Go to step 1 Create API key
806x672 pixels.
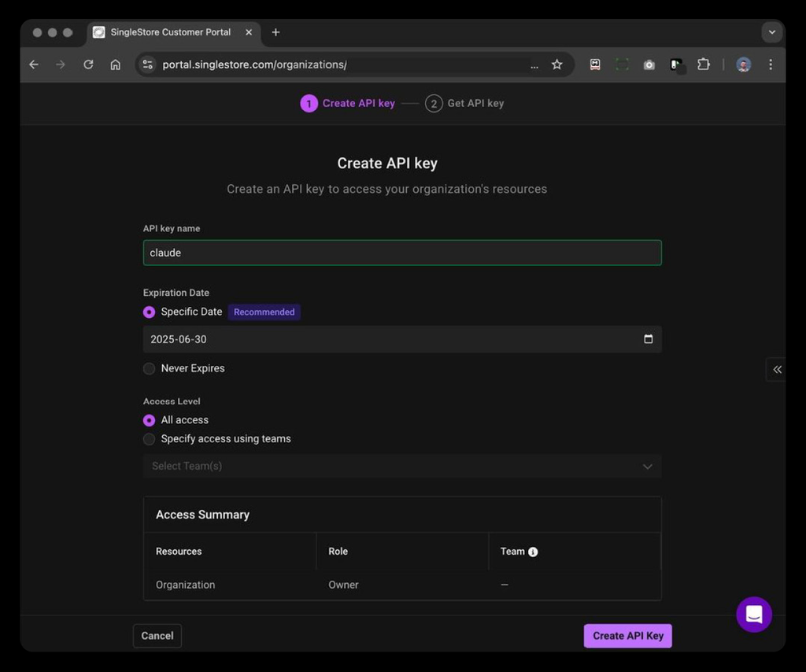348,103
